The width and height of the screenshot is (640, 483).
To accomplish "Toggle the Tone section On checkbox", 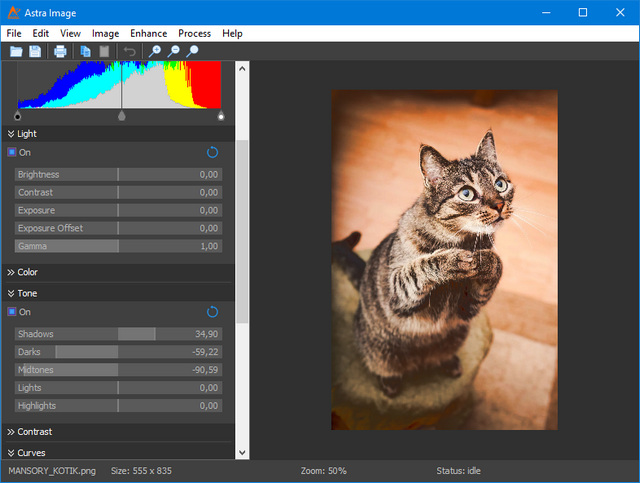I will [x=12, y=312].
